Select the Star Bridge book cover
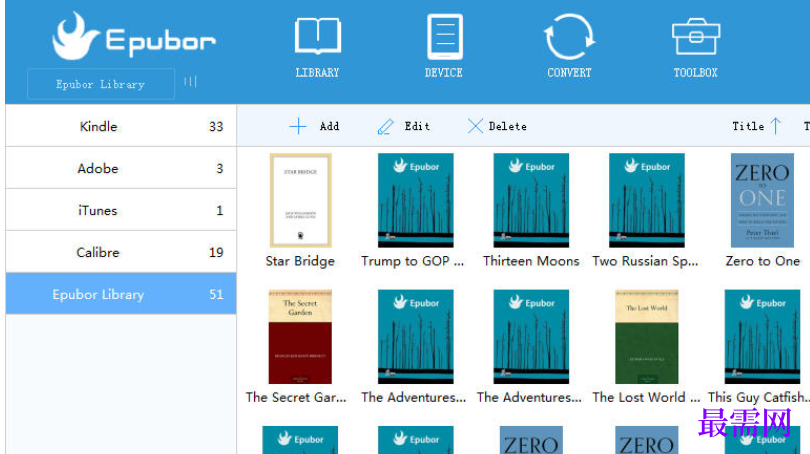Screen dimensions: 810x454 (301, 200)
